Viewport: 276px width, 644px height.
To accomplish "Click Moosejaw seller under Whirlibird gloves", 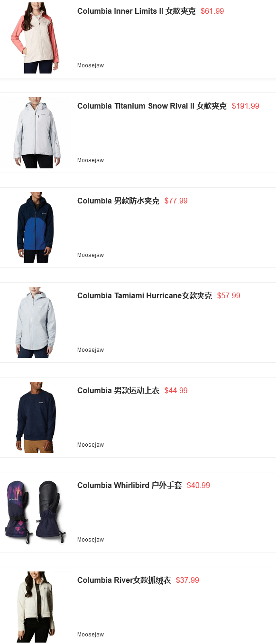I will [x=91, y=540].
